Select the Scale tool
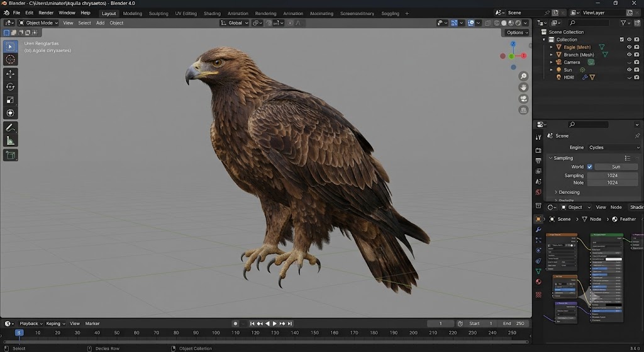 [10, 100]
